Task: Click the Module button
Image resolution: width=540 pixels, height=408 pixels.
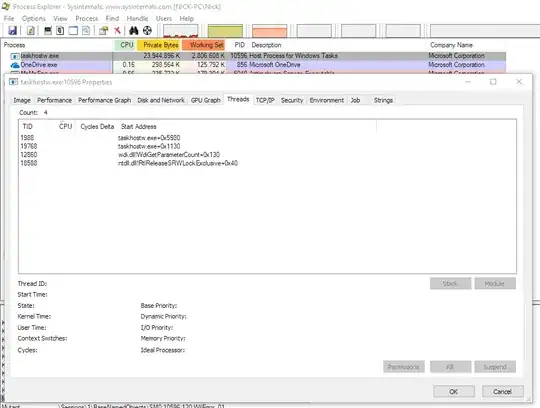Action: (495, 283)
